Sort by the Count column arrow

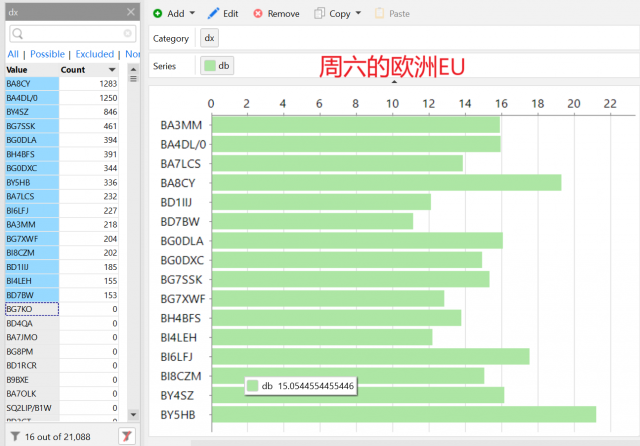111,70
